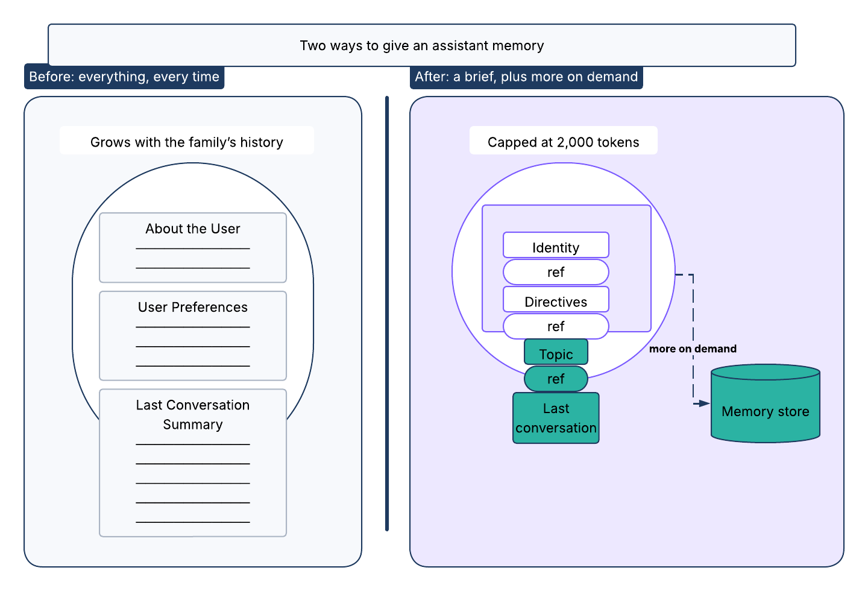Select the User Preferences card

point(193,336)
